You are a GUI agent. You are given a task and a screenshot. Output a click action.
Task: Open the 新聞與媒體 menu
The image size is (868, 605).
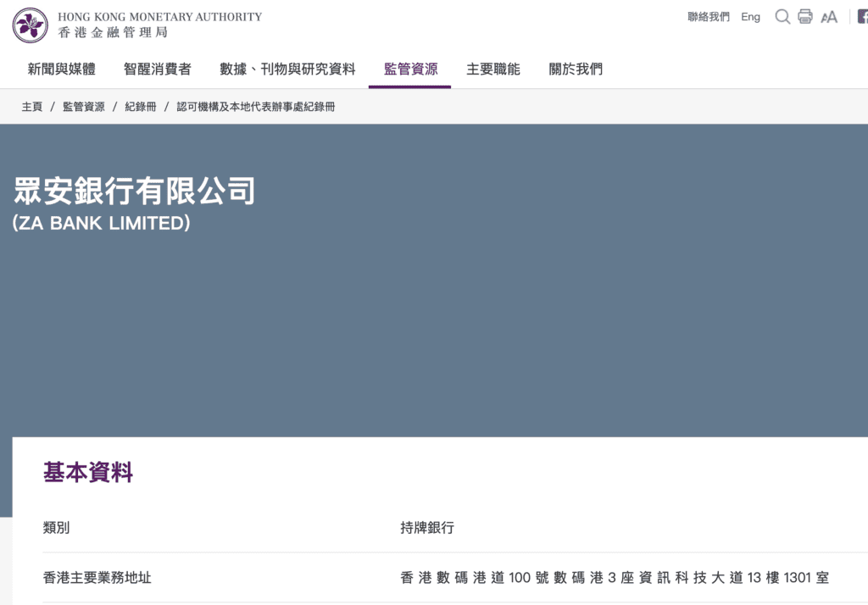pos(61,69)
